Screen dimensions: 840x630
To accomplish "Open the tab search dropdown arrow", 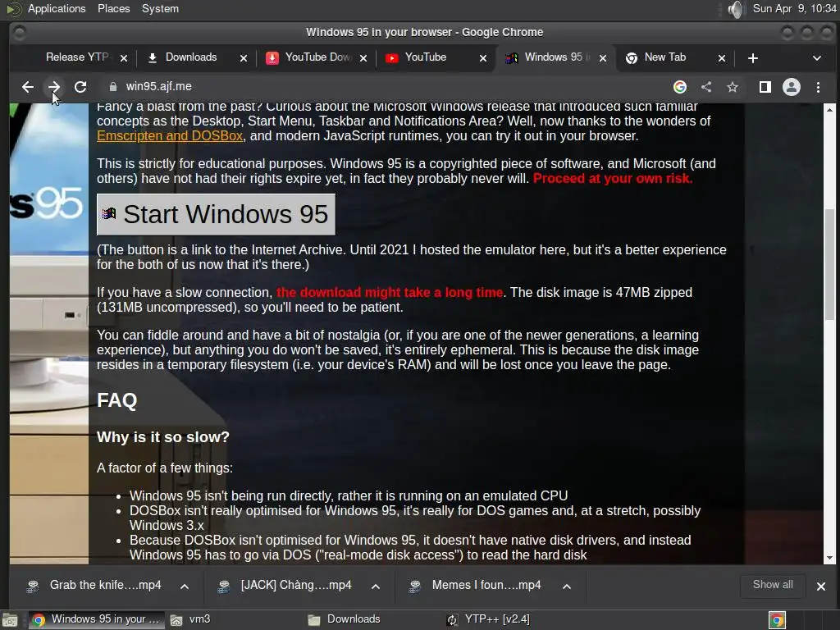I will click(816, 58).
